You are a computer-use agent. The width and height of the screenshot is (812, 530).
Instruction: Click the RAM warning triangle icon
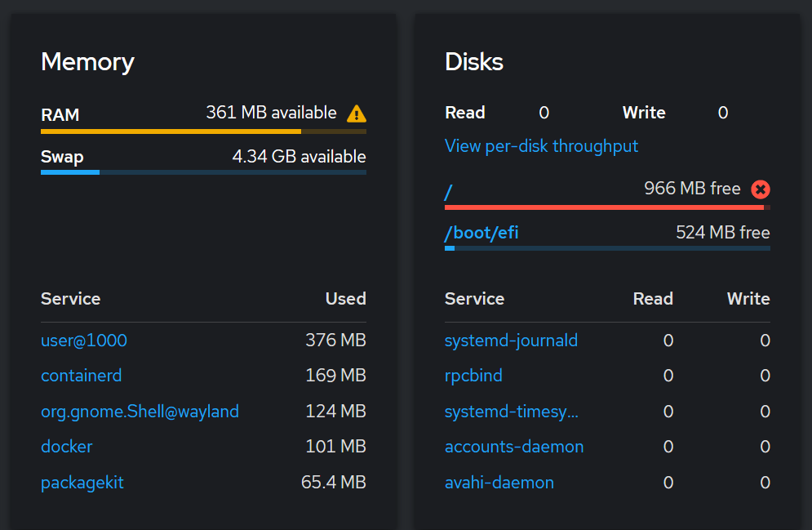coord(357,114)
